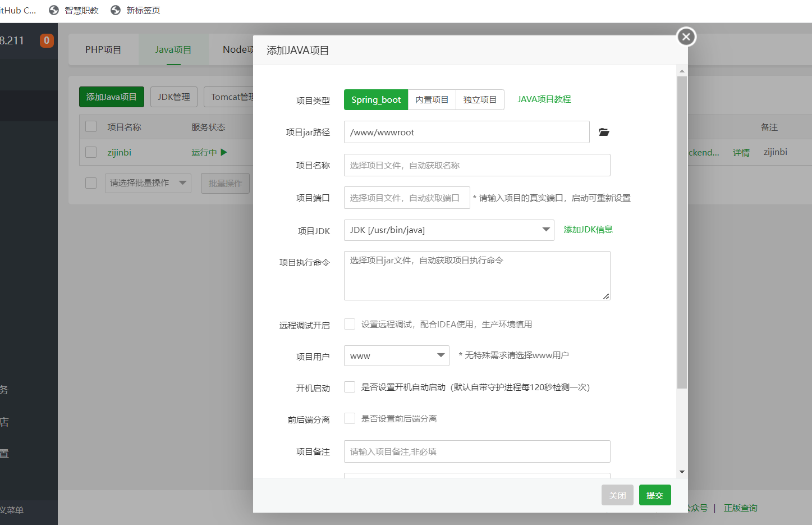
Task: Click the globe icon of 新标签页 bookmark
Action: click(116, 10)
